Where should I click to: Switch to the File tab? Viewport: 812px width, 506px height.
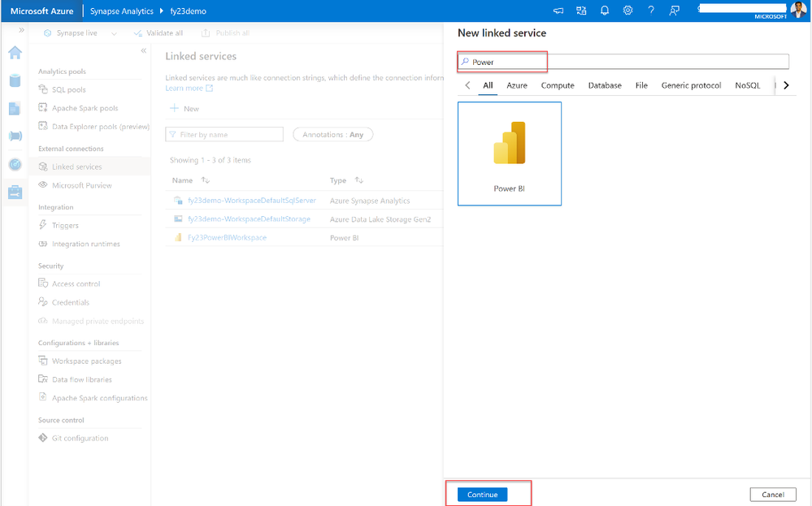(641, 85)
